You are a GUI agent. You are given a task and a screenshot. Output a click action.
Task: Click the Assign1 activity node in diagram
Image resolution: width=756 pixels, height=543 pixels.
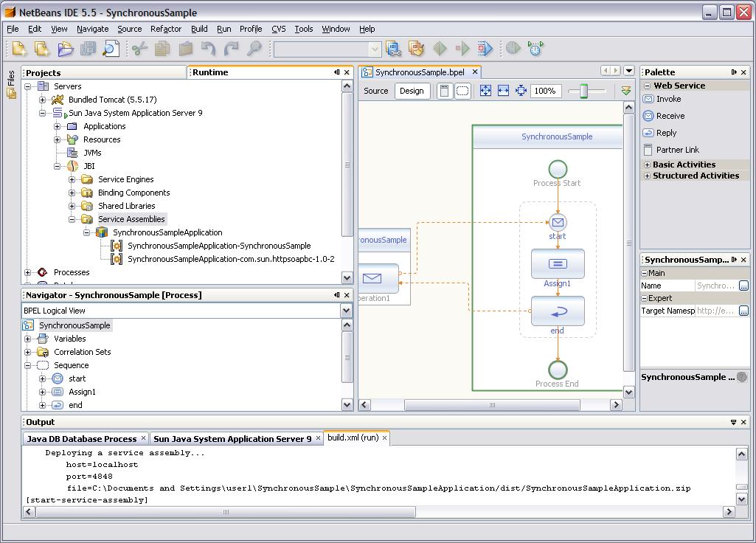558,263
